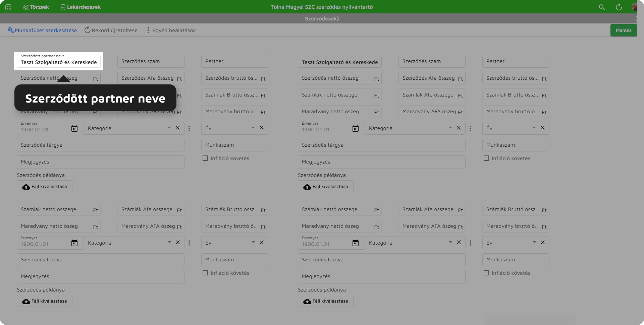Click Partner field in top-right record
This screenshot has height=325, width=644.
coord(516,61)
